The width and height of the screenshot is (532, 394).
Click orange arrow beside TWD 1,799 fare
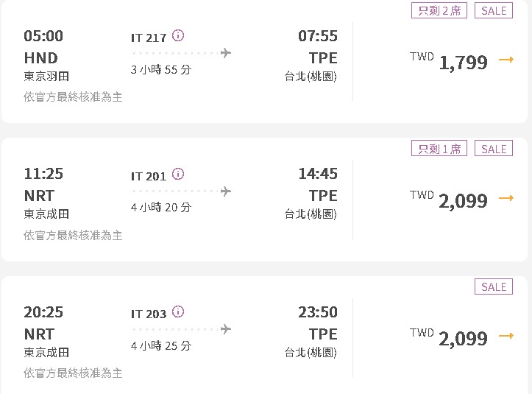coord(506,60)
